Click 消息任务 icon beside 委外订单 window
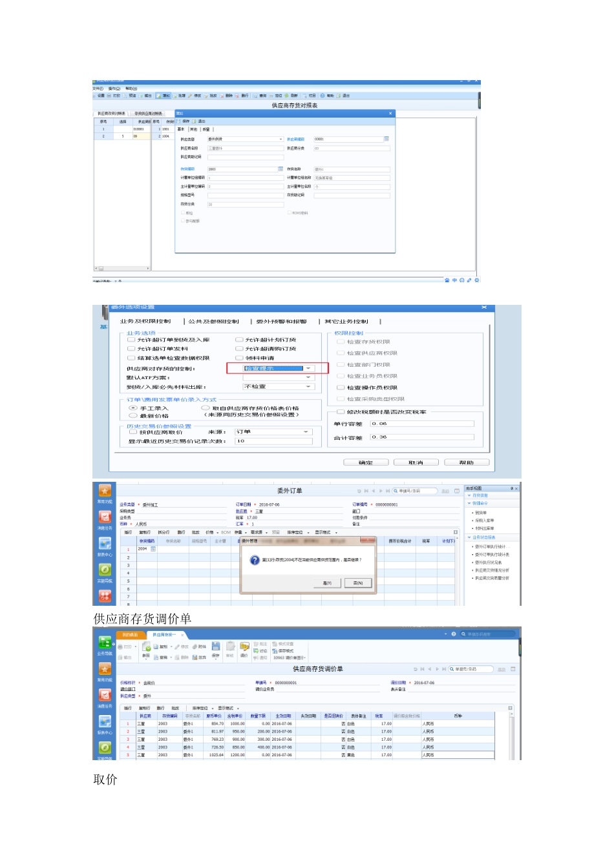This screenshot has width=614, height=868. tap(105, 517)
